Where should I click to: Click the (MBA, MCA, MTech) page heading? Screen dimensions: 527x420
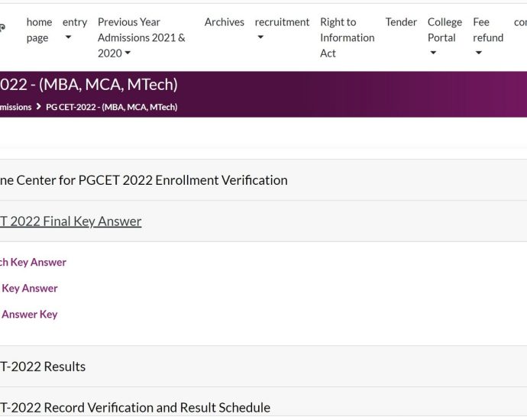89,85
